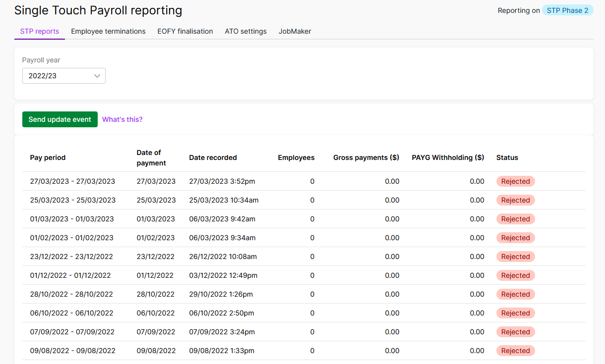Click Rejected status for 25/03/2023 report

pyautogui.click(x=515, y=200)
